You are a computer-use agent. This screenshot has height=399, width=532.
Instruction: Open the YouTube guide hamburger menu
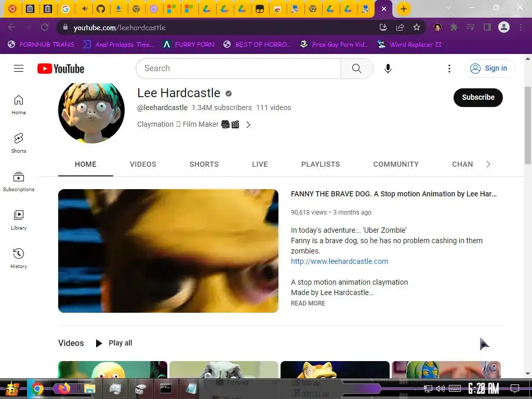19,69
